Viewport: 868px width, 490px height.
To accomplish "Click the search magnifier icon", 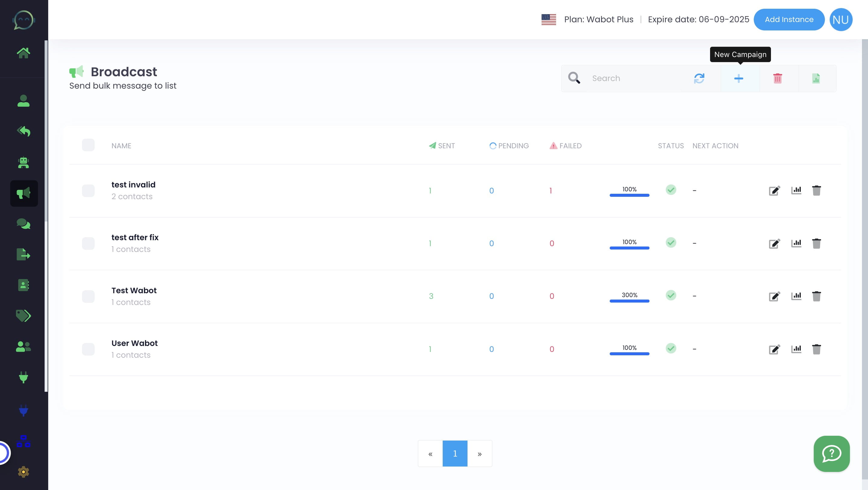I will pyautogui.click(x=574, y=78).
